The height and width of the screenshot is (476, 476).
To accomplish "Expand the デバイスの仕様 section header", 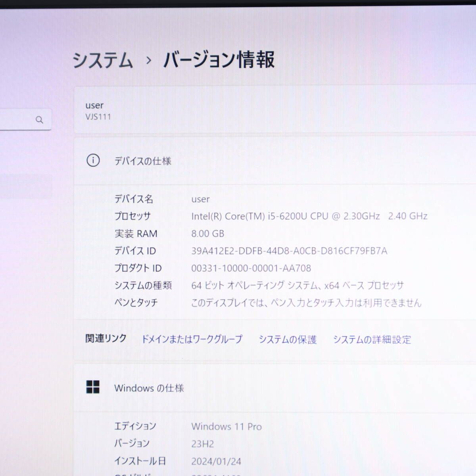I will click(275, 161).
